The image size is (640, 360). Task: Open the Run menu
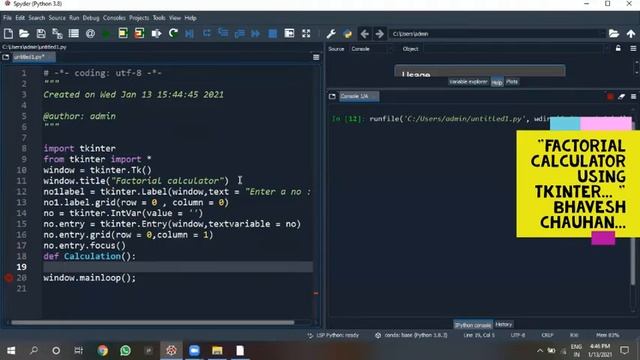coord(74,18)
